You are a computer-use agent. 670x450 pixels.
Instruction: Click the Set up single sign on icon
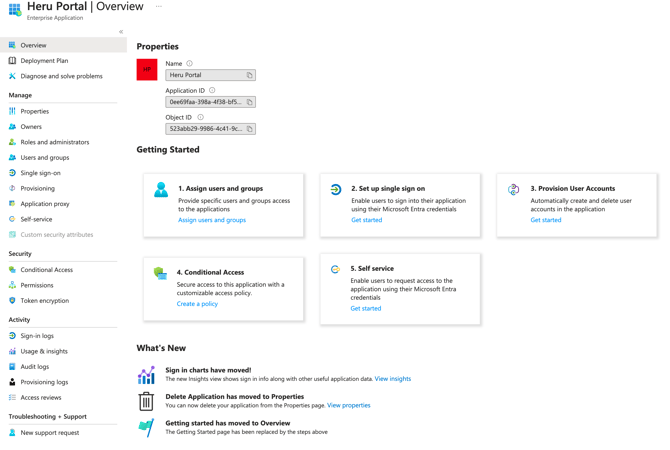[x=335, y=190]
